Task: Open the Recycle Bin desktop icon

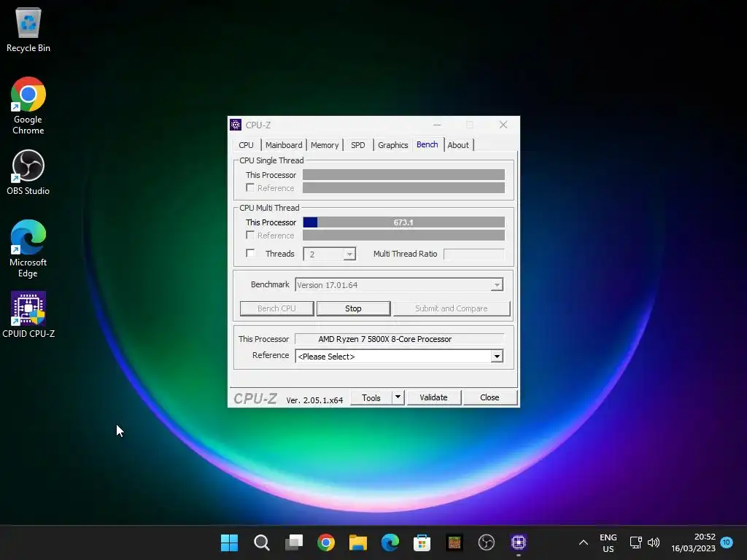Action: 28,29
